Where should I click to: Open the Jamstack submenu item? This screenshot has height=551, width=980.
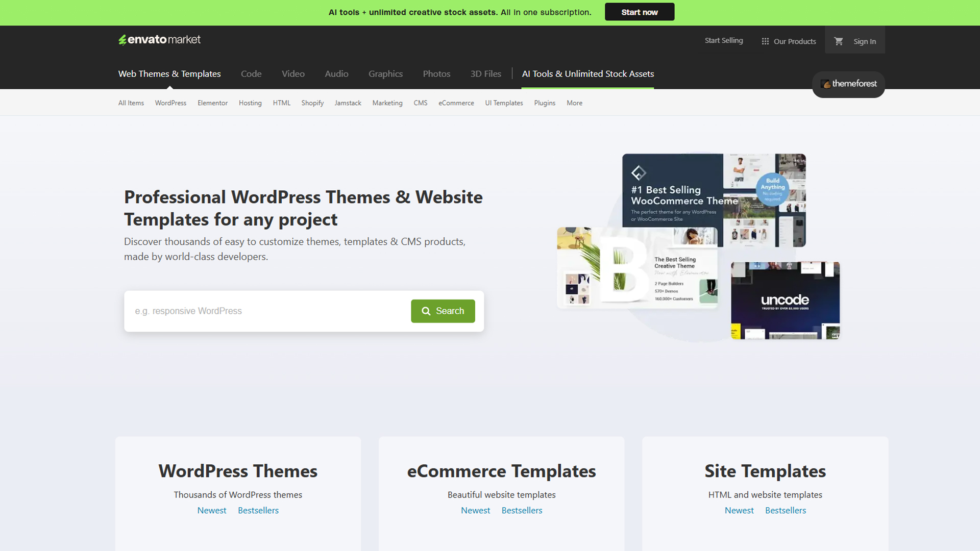pyautogui.click(x=348, y=103)
